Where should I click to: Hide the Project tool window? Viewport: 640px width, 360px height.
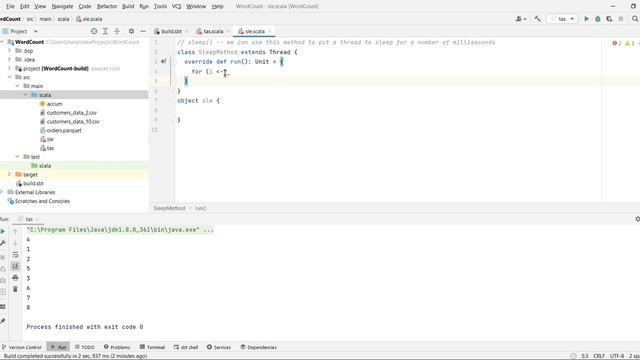point(143,31)
